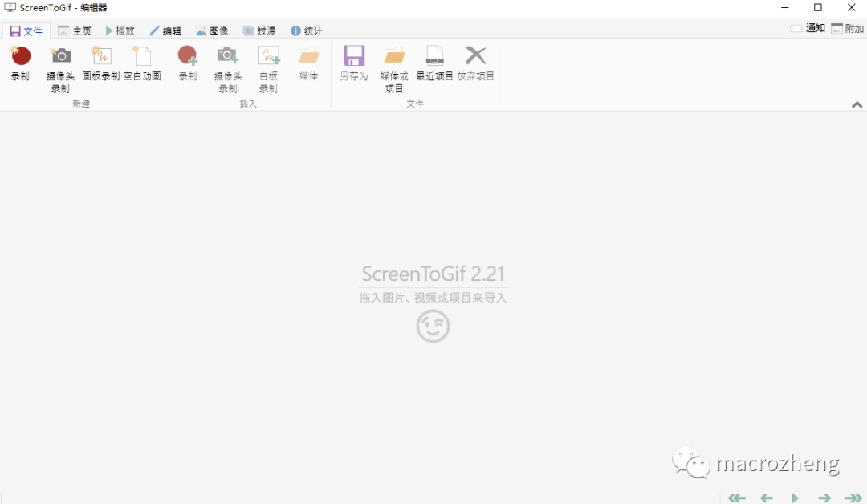The height and width of the screenshot is (504, 867).
Task: Switch to the 主页 ribbon tab
Action: (75, 31)
